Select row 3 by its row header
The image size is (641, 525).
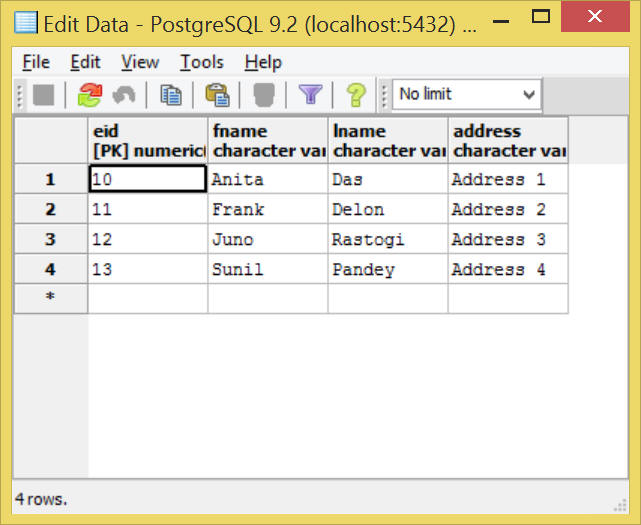50,240
